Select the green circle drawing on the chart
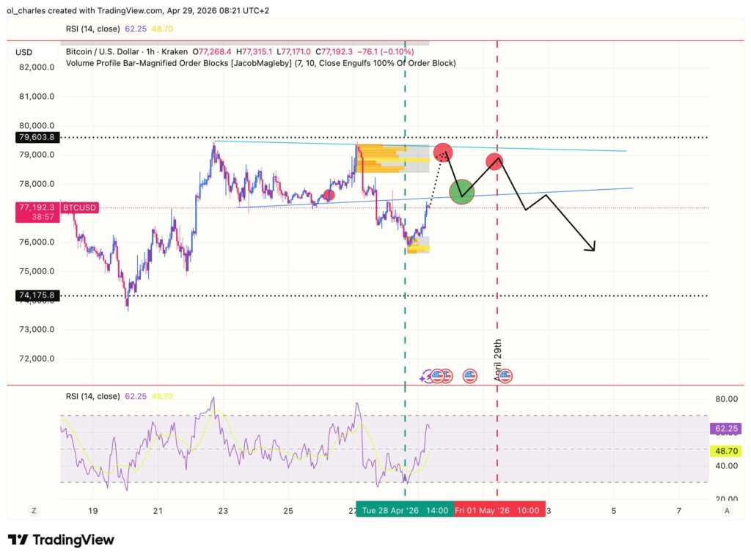Viewport: 751px width, 560px height. tap(463, 192)
